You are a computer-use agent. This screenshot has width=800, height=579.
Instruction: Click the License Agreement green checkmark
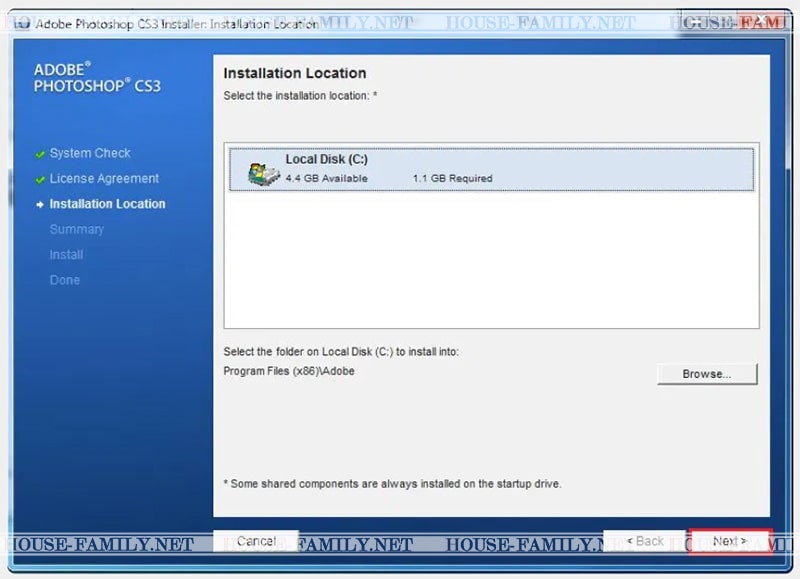40,180
